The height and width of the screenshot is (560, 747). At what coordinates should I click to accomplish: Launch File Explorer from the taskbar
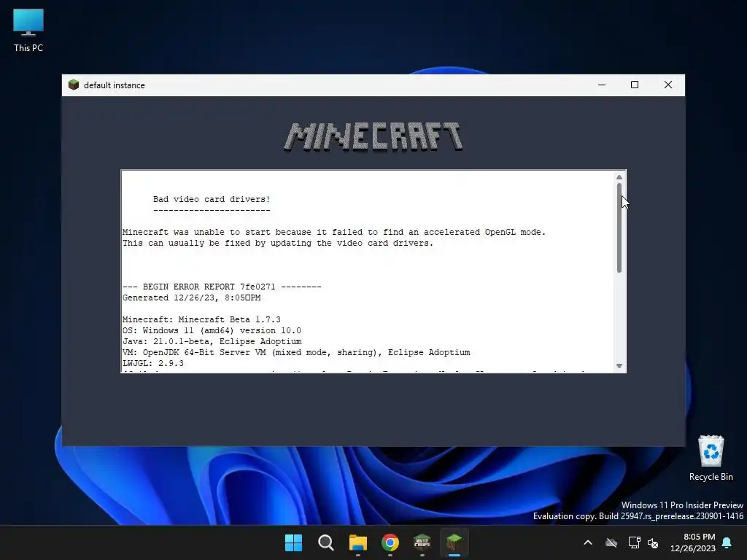click(357, 542)
